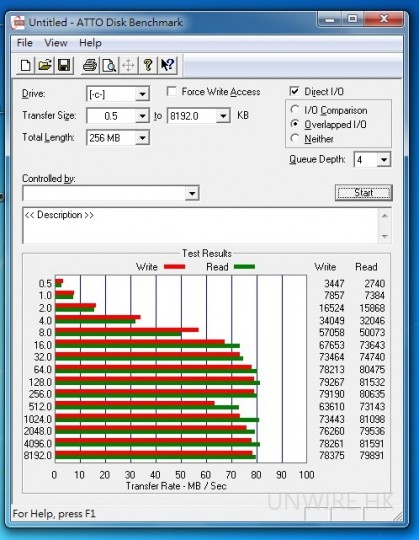Print results using the printer icon

90,65
